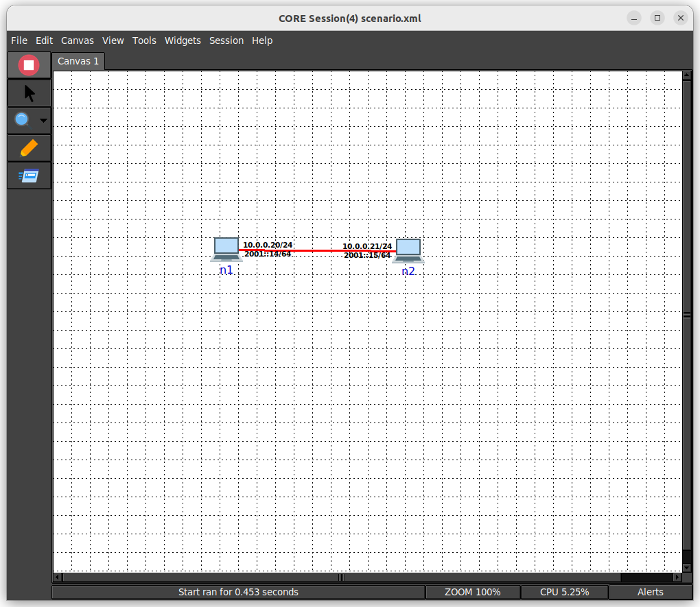Open the Session menu
This screenshot has width=700, height=607.
pyautogui.click(x=226, y=40)
